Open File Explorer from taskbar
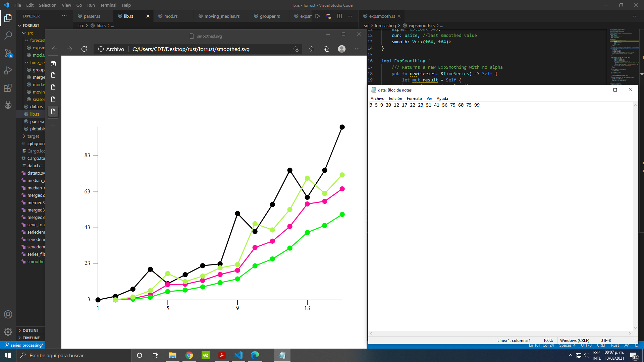Screen dimensions: 644x362 pos(173,355)
